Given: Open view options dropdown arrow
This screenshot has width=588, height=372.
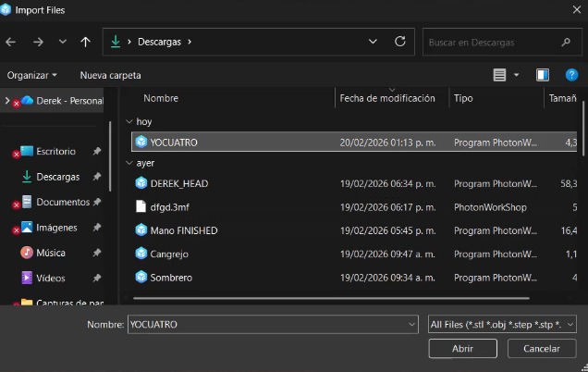Looking at the screenshot, I should 517,75.
